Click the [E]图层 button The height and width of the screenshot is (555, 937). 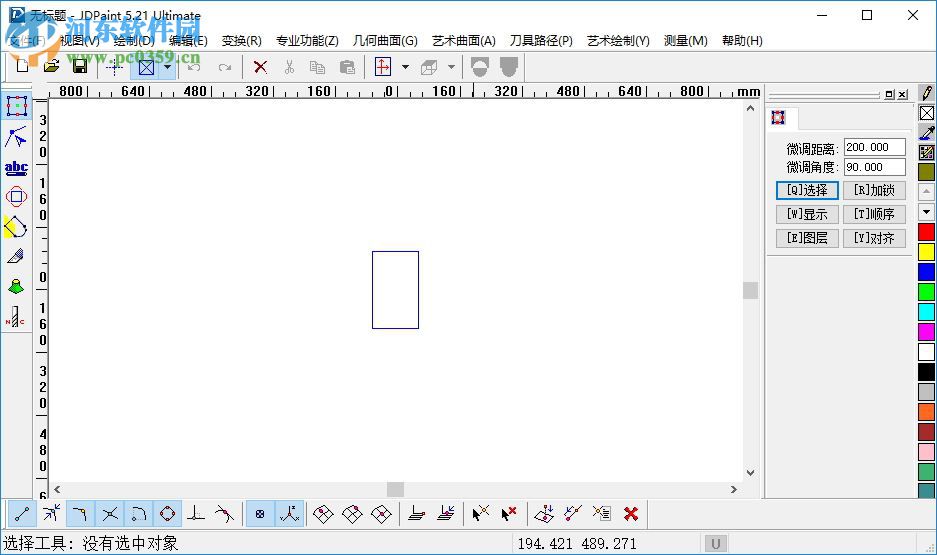(x=807, y=238)
